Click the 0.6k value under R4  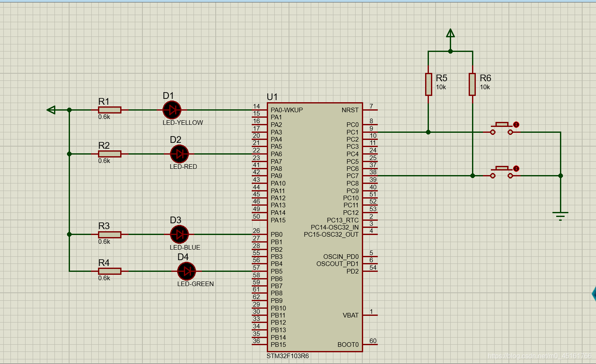[x=104, y=278]
